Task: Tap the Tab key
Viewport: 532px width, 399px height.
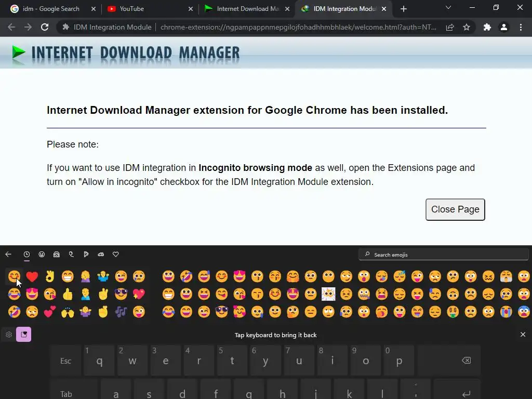Action: pos(74,390)
